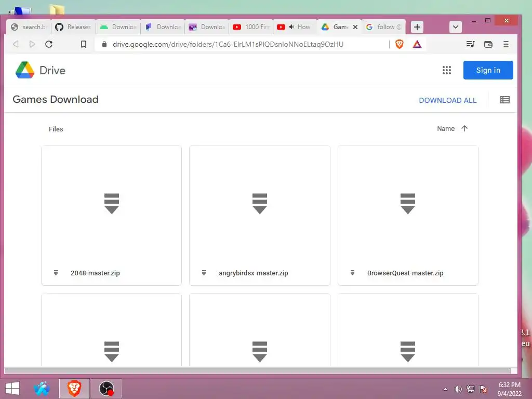Open the tab search dropdown chevron
The height and width of the screenshot is (399, 532).
pos(455,27)
